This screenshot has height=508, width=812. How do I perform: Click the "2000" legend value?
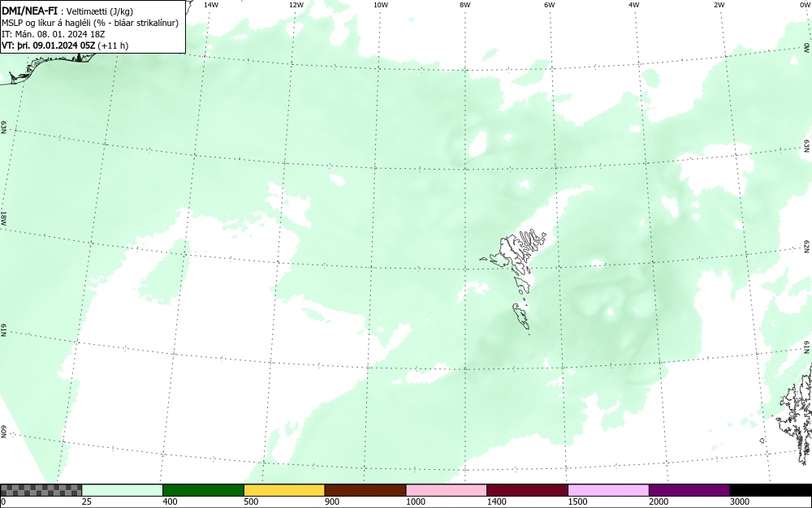click(x=659, y=502)
